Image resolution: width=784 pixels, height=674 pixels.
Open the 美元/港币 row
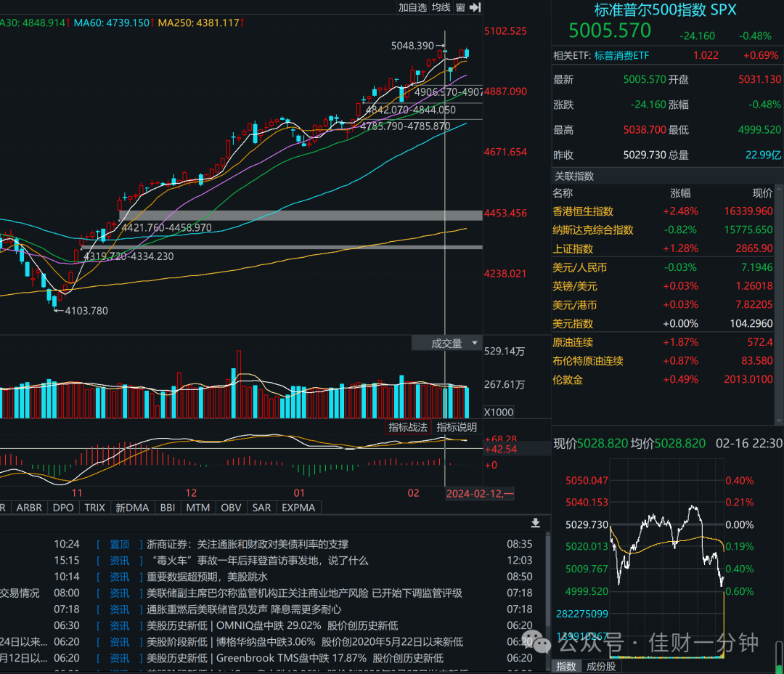tap(663, 305)
